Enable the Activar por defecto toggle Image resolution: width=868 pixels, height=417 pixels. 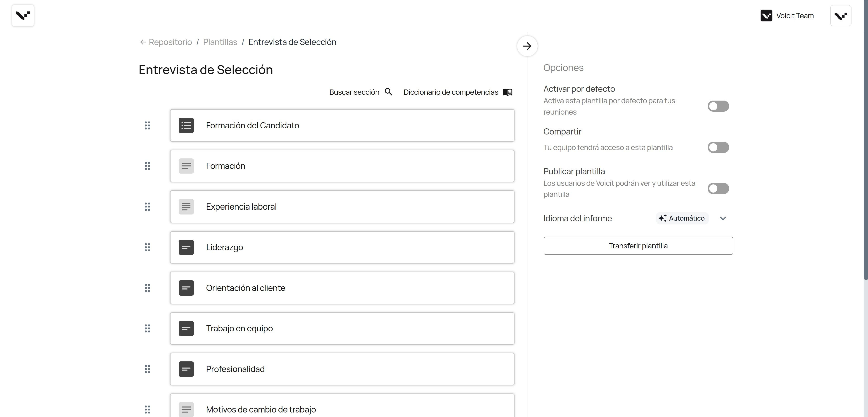tap(718, 106)
